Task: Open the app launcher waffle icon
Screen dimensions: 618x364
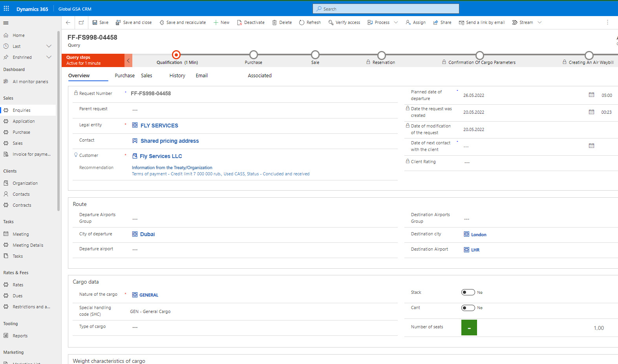Action: (6, 9)
